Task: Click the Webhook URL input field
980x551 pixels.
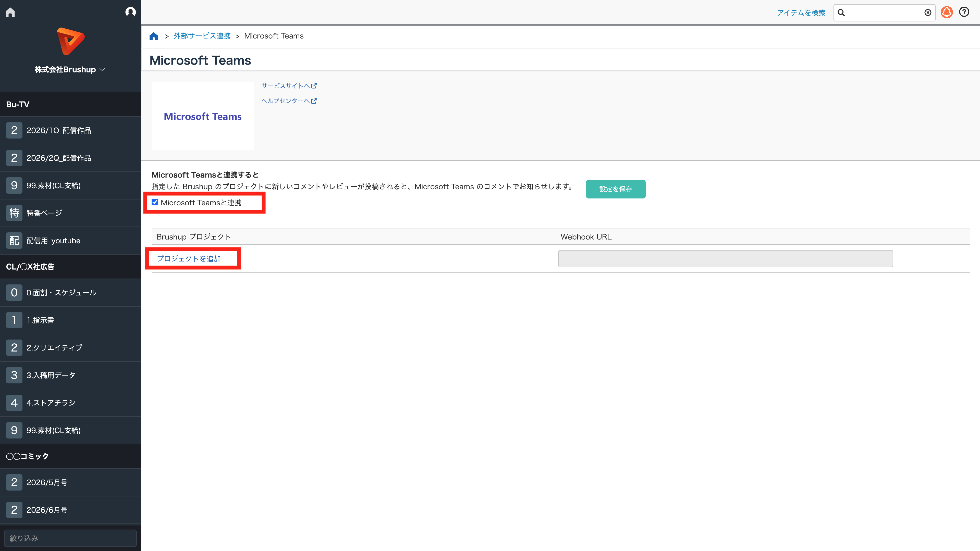Action: (726, 259)
